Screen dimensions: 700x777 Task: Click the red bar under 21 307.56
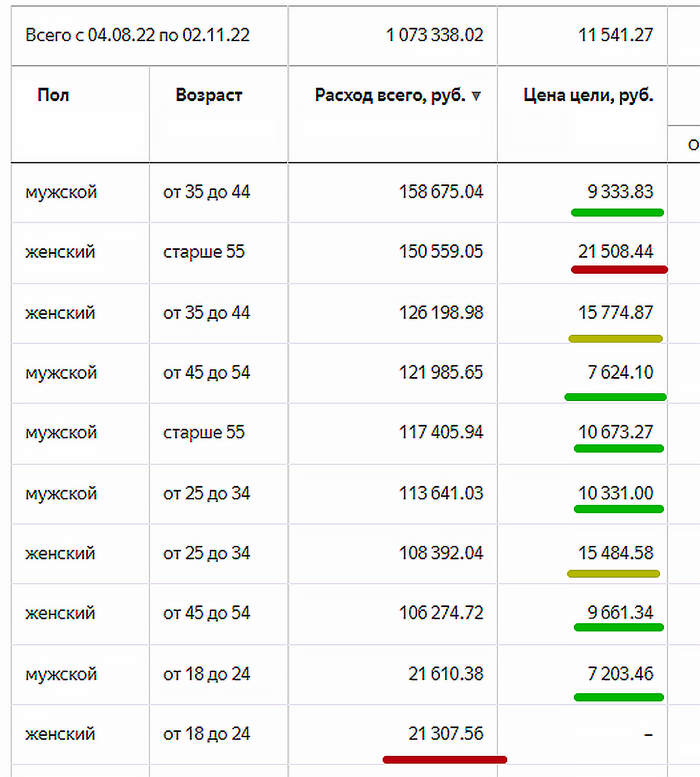point(445,759)
